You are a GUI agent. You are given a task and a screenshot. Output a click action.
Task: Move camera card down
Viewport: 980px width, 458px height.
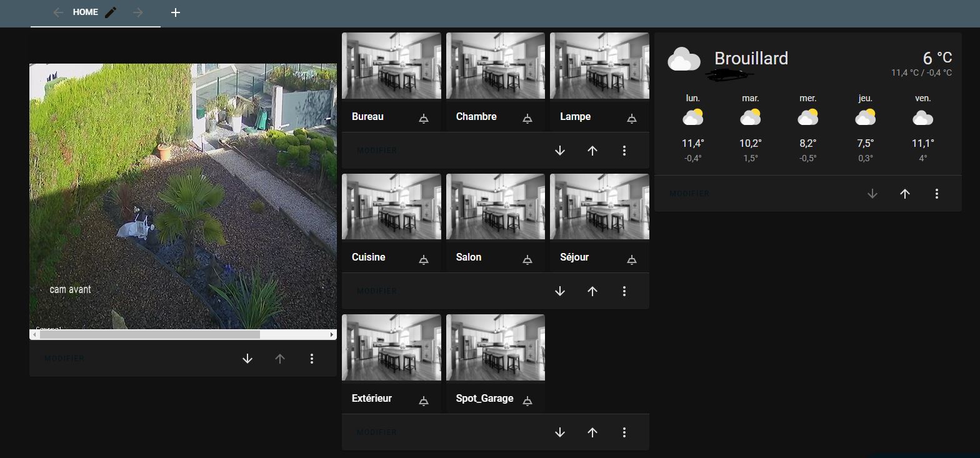click(x=247, y=359)
